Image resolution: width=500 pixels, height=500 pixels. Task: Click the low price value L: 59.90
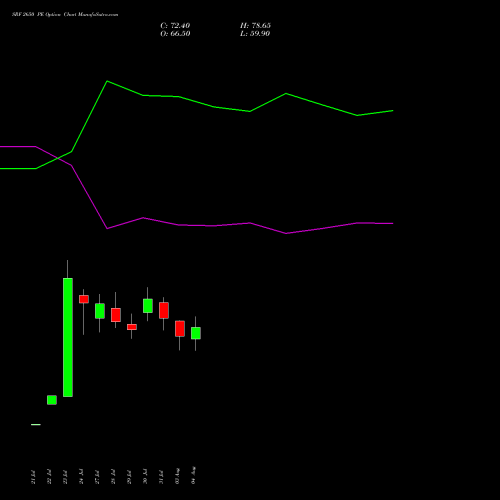(255, 34)
